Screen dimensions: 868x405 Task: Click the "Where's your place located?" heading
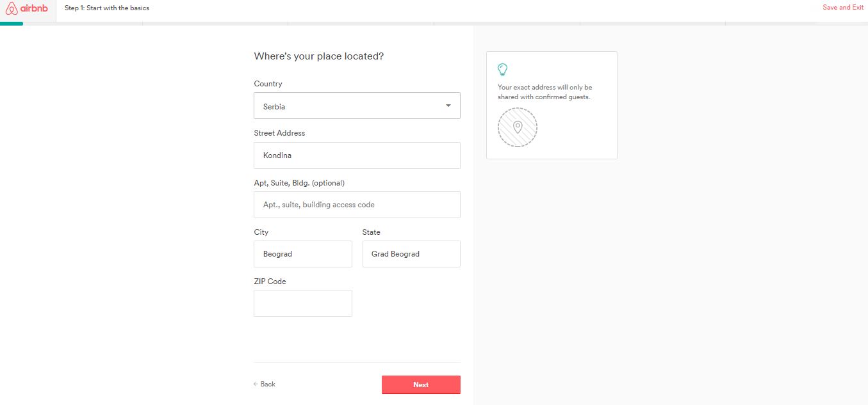[319, 56]
